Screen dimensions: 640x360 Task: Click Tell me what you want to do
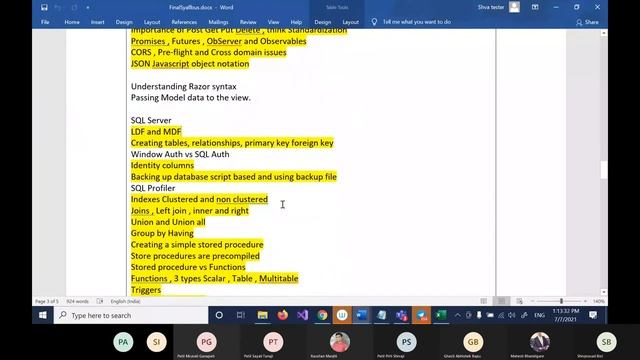417,22
